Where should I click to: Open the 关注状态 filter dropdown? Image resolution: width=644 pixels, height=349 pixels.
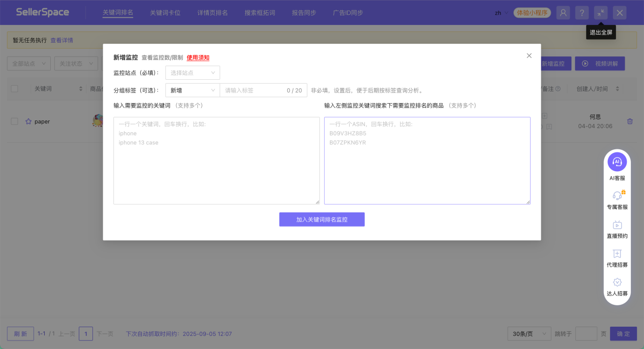click(x=76, y=64)
